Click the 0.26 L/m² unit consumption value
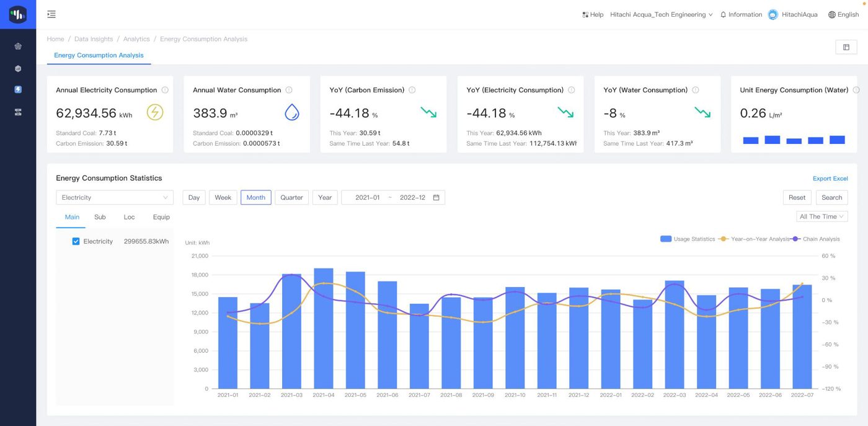The width and height of the screenshot is (868, 426). (x=762, y=113)
